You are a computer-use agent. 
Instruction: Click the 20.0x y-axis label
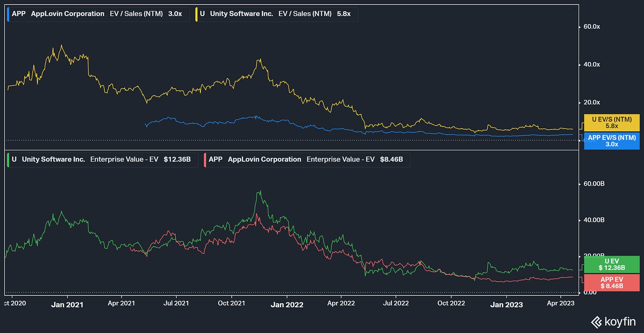591,102
